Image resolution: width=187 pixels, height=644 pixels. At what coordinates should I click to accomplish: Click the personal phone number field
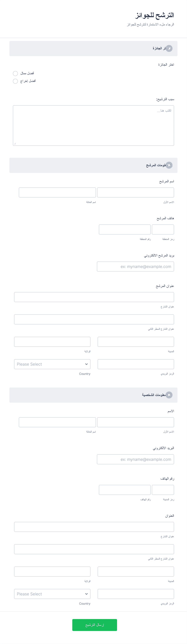click(x=125, y=490)
